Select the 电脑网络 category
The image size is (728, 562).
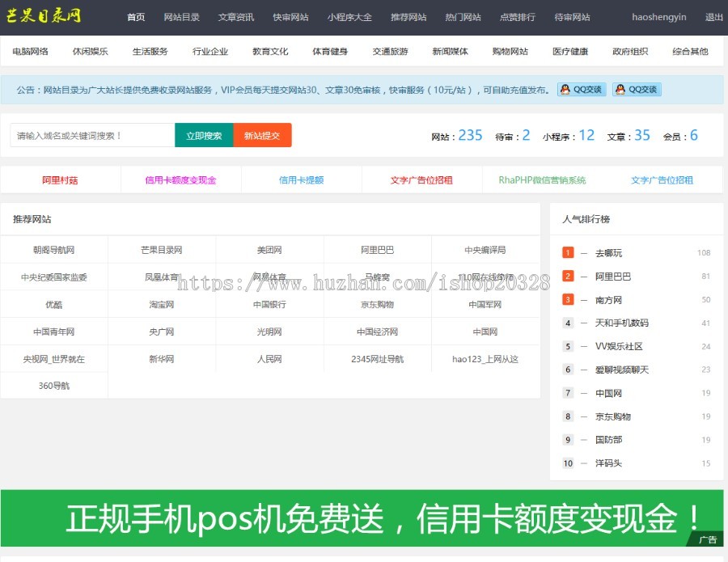coord(30,52)
